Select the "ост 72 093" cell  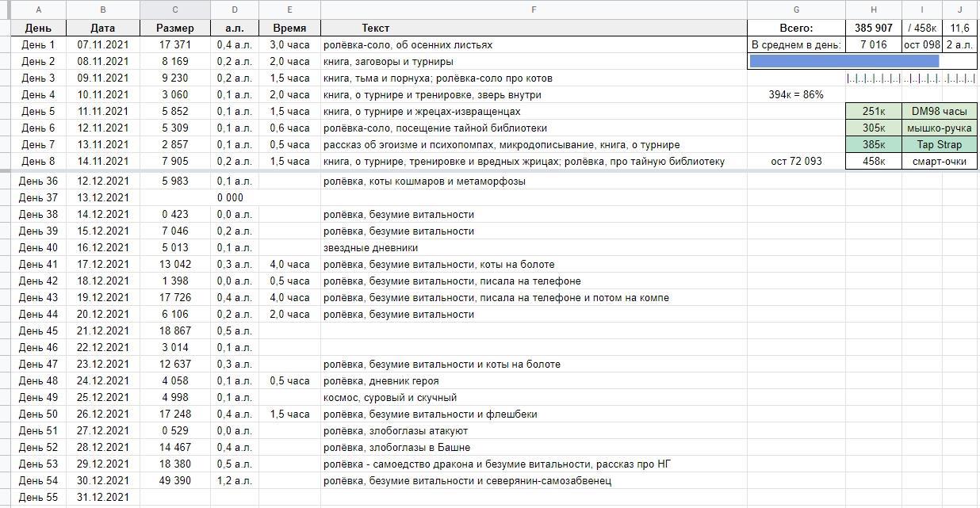[x=795, y=162]
